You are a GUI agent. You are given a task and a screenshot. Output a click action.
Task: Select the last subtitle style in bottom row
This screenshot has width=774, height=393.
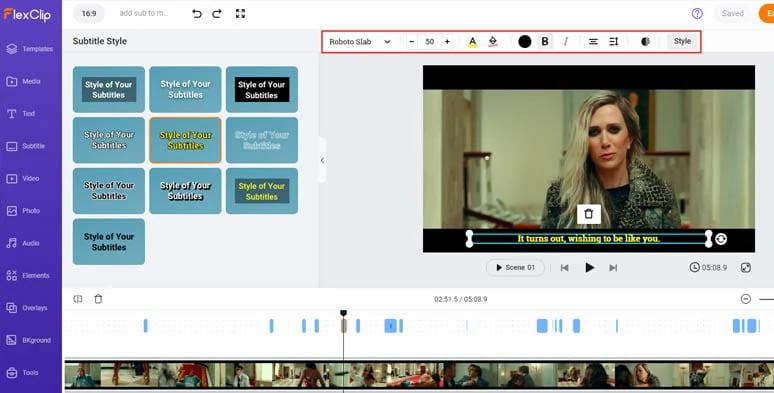(109, 242)
